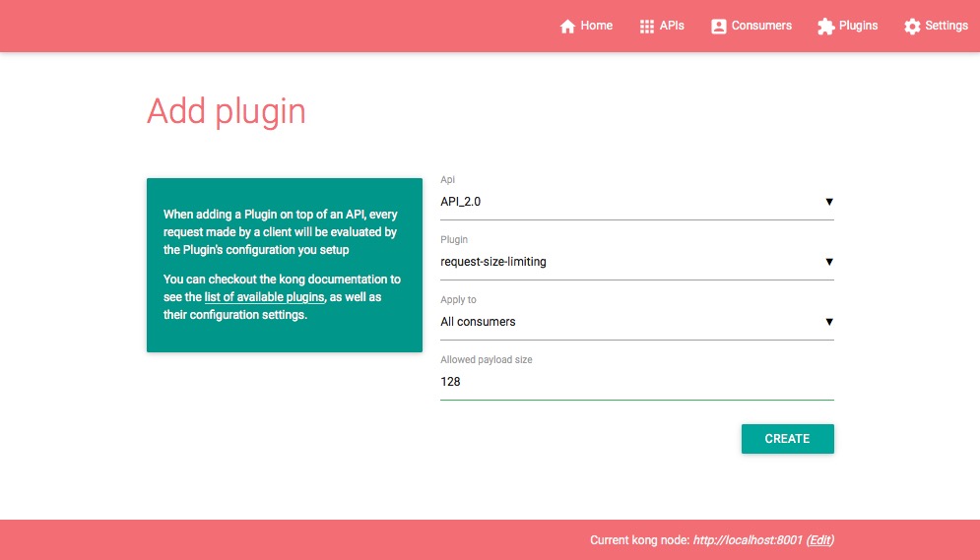Click the request-size-limiting selected value

pos(493,262)
